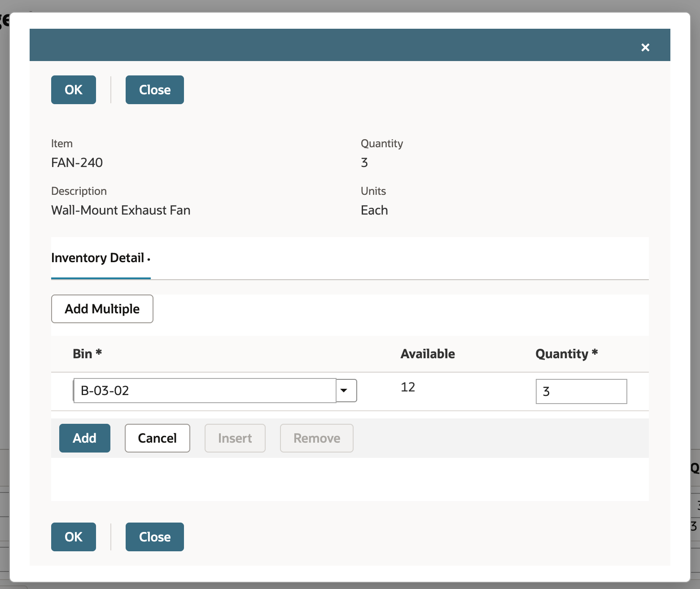Select the Inventory Detail tab
This screenshot has width=700, height=589.
coord(101,258)
